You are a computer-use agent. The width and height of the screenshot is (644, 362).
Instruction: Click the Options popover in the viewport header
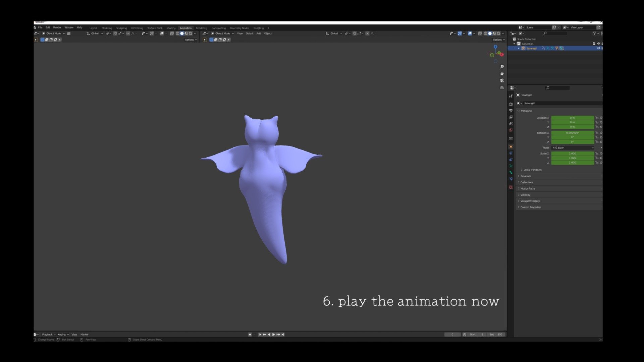pyautogui.click(x=190, y=40)
